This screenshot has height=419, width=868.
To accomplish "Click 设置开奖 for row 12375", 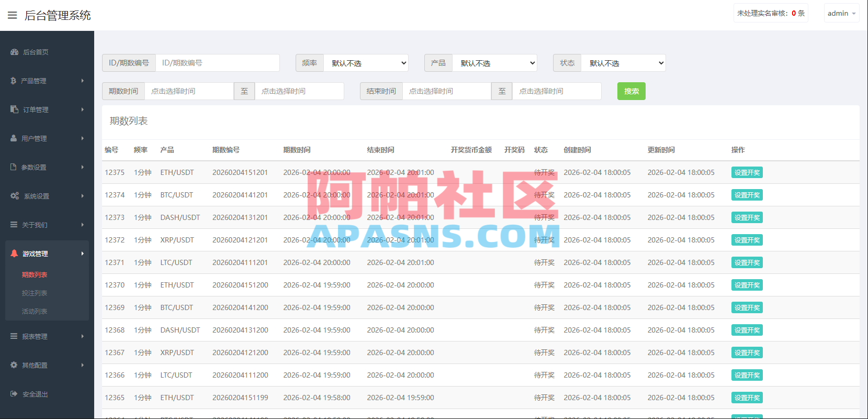I will [747, 172].
